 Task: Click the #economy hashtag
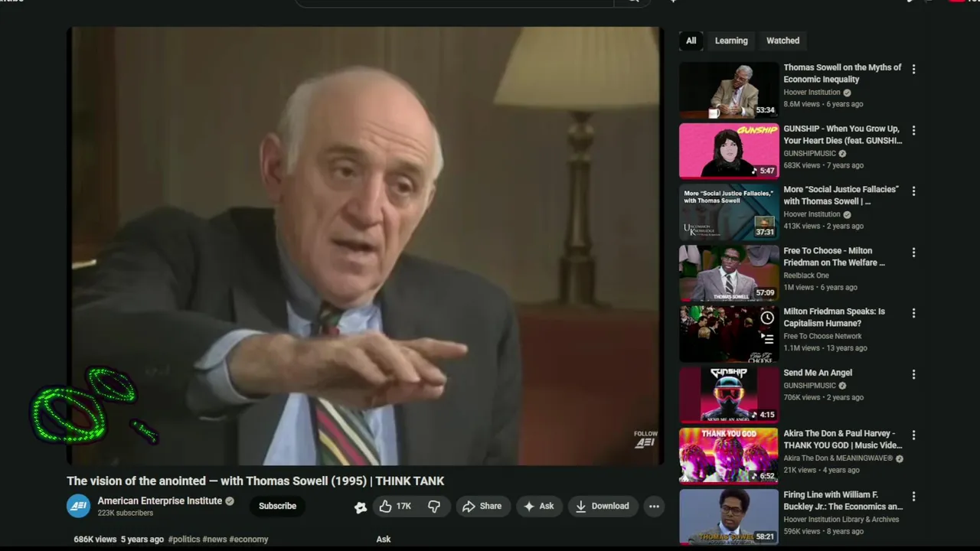click(x=249, y=539)
